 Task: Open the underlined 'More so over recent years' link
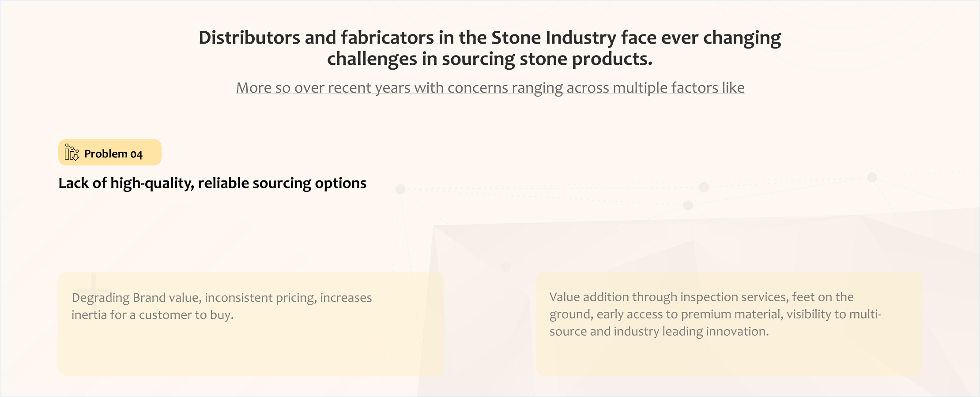coord(490,88)
